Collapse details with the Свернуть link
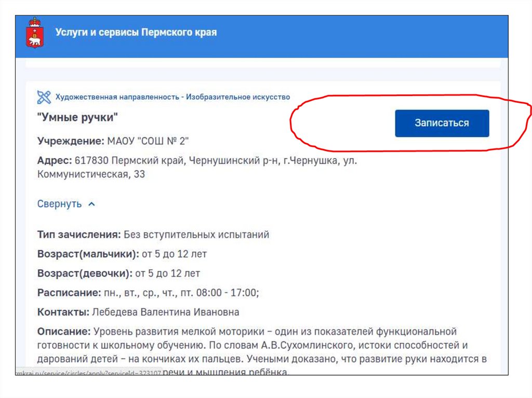 [x=59, y=204]
